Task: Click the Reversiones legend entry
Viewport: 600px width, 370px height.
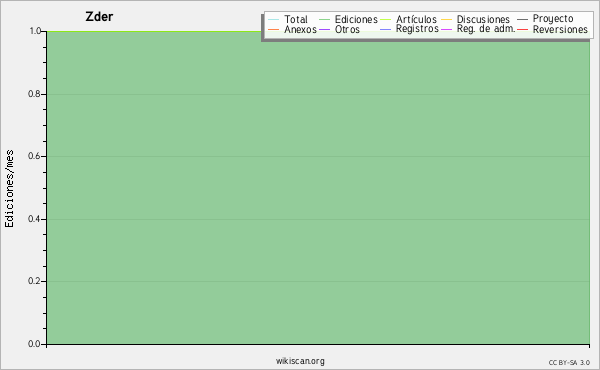Action: (x=552, y=29)
